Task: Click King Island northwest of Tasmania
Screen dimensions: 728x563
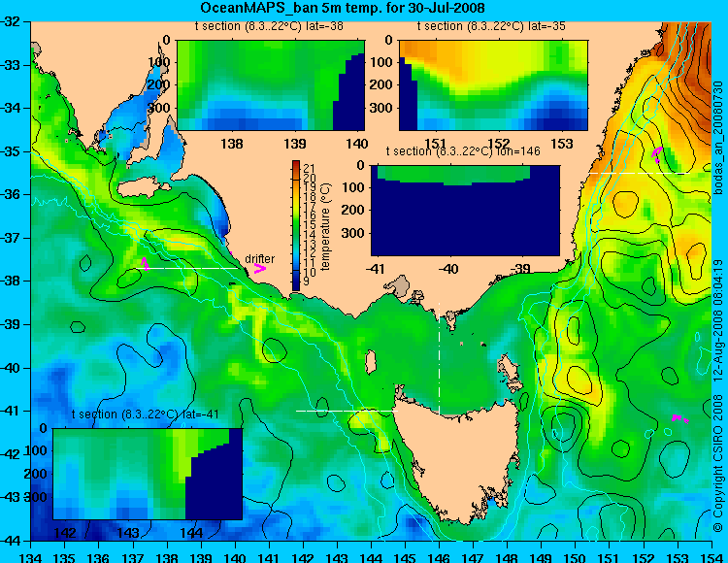Action: click(x=371, y=362)
